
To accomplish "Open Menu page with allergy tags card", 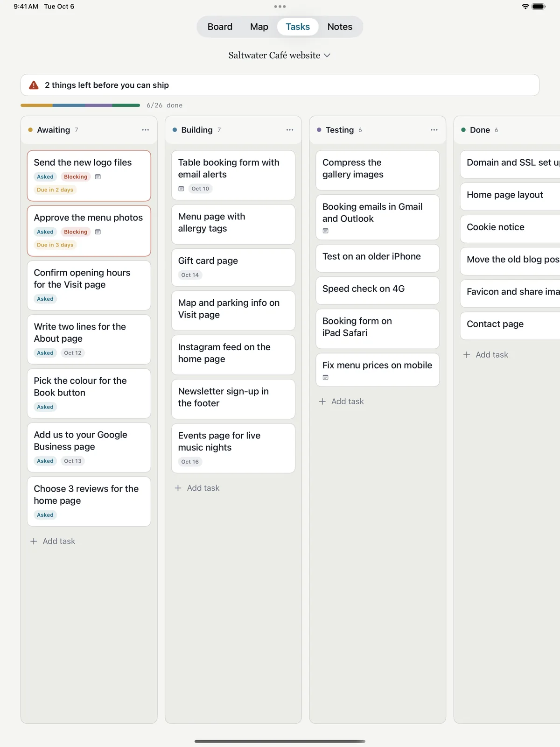I will click(233, 224).
